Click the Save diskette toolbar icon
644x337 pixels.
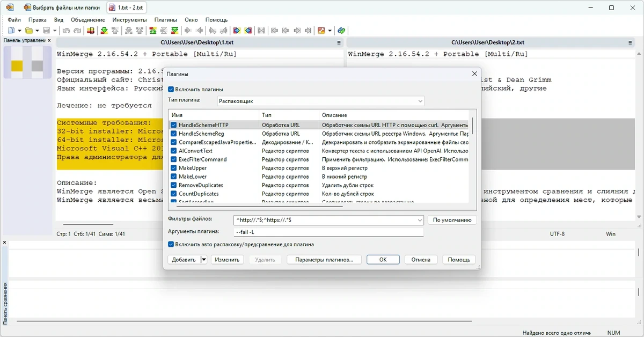click(x=46, y=31)
